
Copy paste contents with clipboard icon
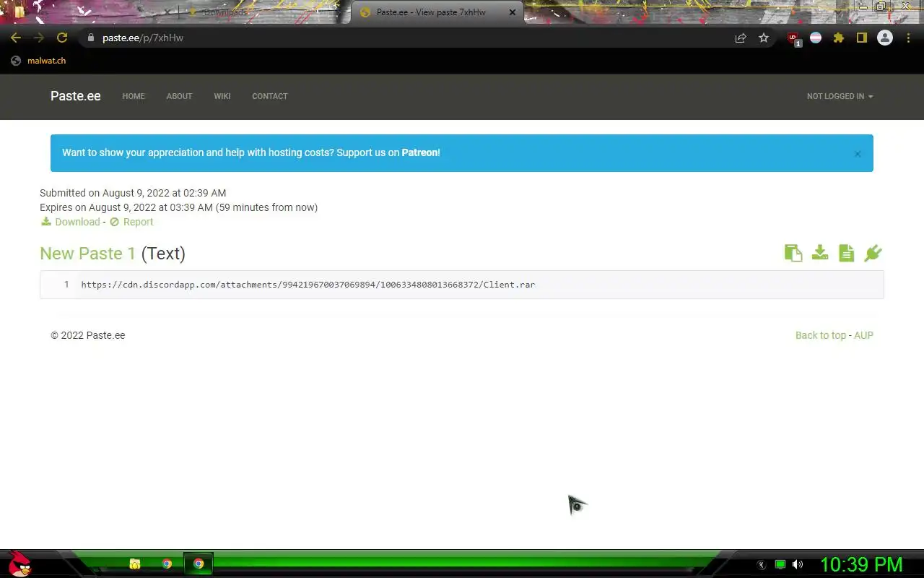[793, 253]
